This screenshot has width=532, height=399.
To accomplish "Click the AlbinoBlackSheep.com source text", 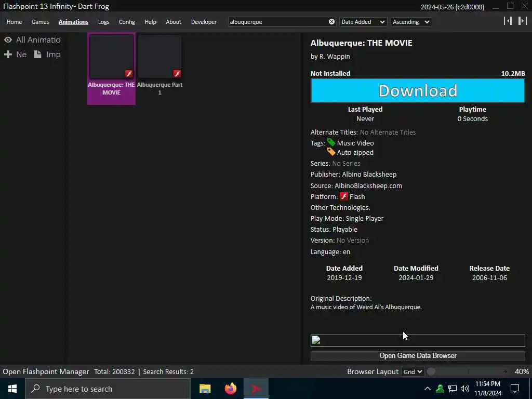I will click(368, 185).
